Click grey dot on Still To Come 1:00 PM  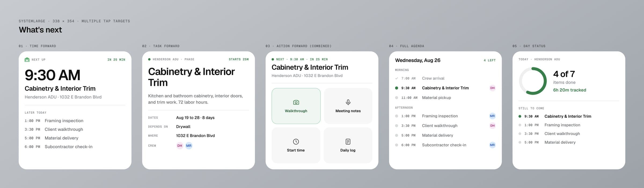pyautogui.click(x=520, y=125)
